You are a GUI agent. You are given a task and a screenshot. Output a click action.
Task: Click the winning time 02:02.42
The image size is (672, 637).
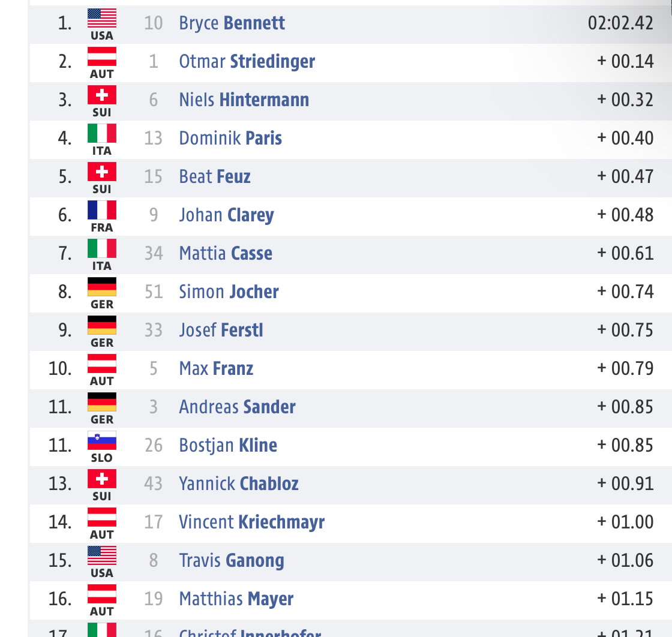point(620,23)
